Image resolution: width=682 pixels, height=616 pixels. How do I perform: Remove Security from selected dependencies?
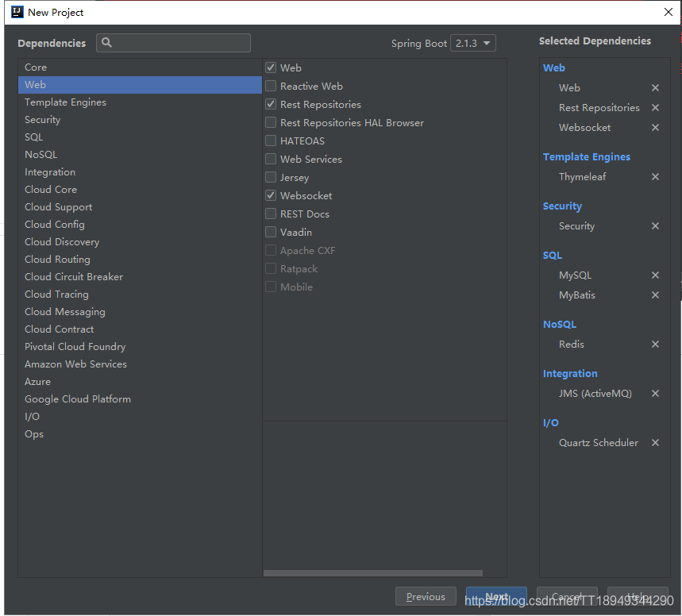pos(655,225)
